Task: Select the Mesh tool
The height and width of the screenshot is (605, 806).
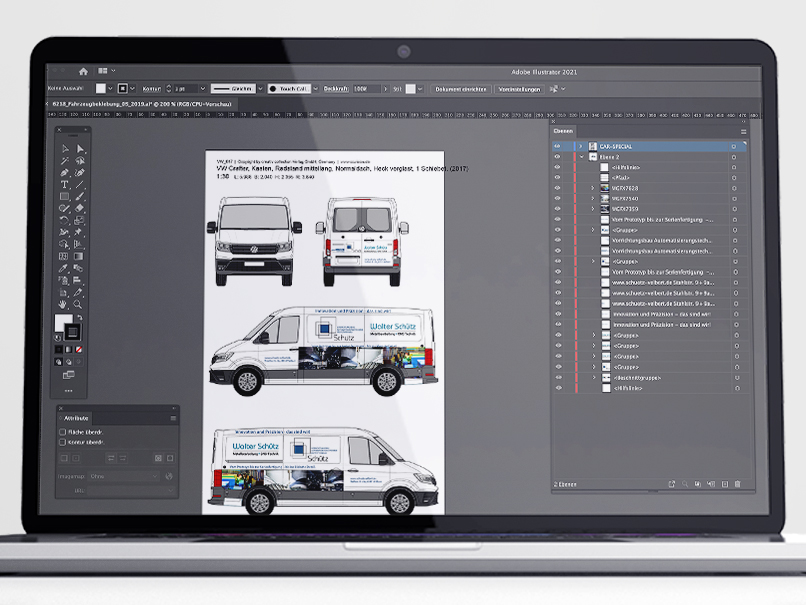Action: (64, 256)
